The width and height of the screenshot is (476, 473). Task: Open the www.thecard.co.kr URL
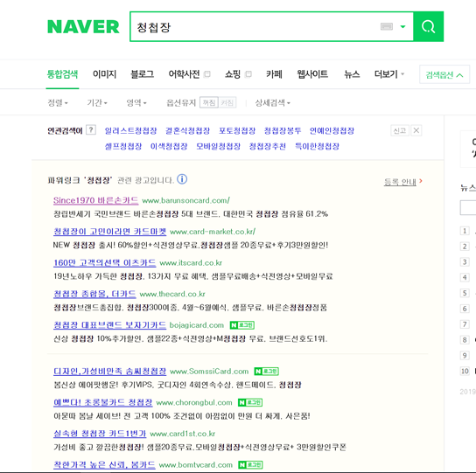click(172, 294)
